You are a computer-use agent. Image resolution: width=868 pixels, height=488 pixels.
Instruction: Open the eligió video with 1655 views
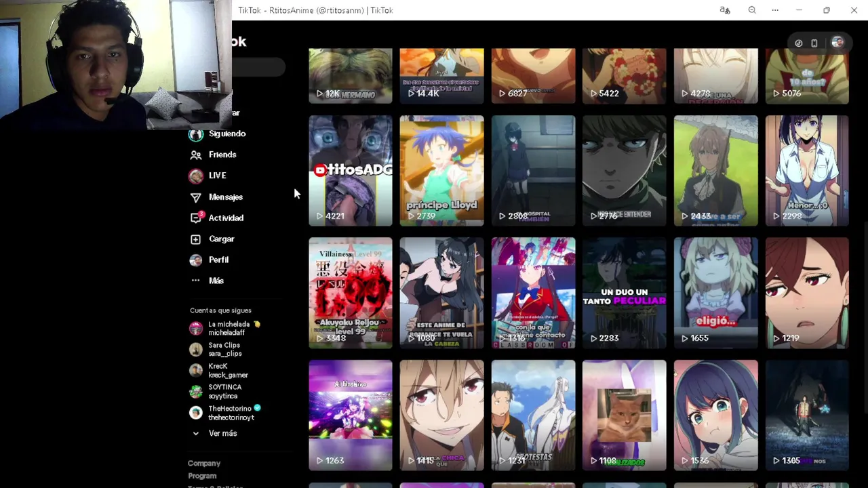tap(715, 293)
